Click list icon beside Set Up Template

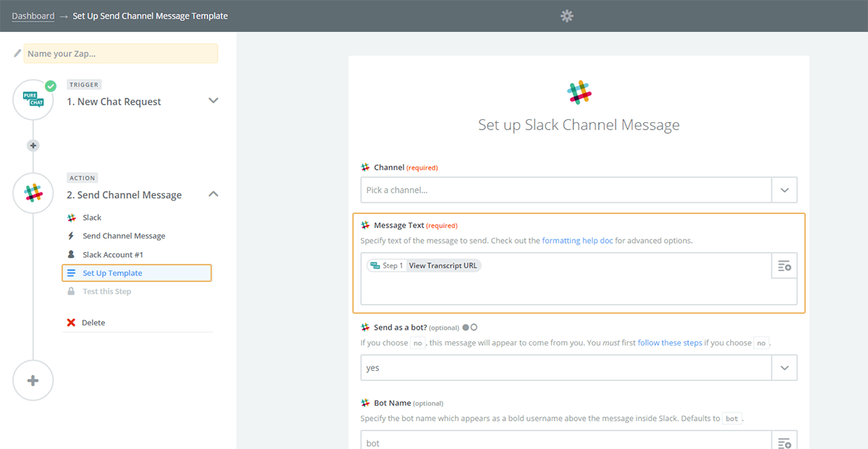tap(71, 273)
